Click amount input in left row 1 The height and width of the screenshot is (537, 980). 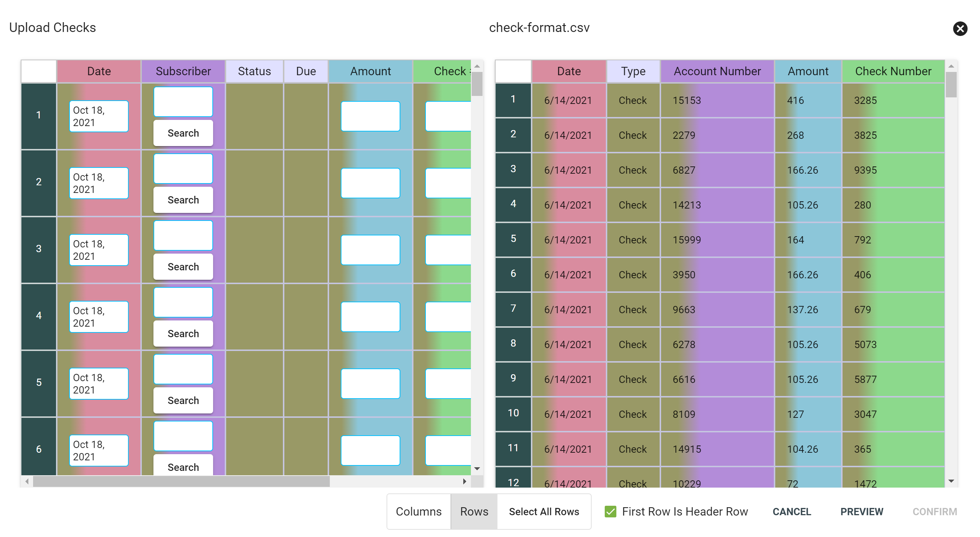[370, 116]
